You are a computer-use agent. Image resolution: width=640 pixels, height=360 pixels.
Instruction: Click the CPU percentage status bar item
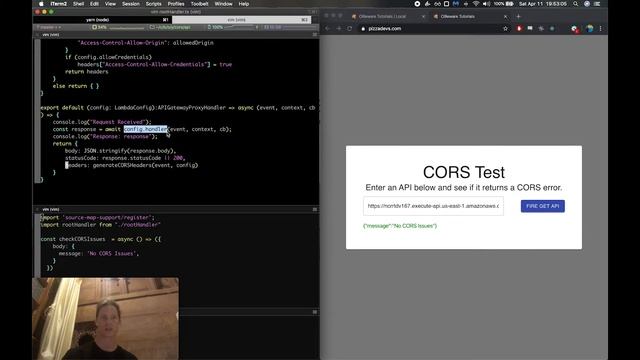point(99,27)
